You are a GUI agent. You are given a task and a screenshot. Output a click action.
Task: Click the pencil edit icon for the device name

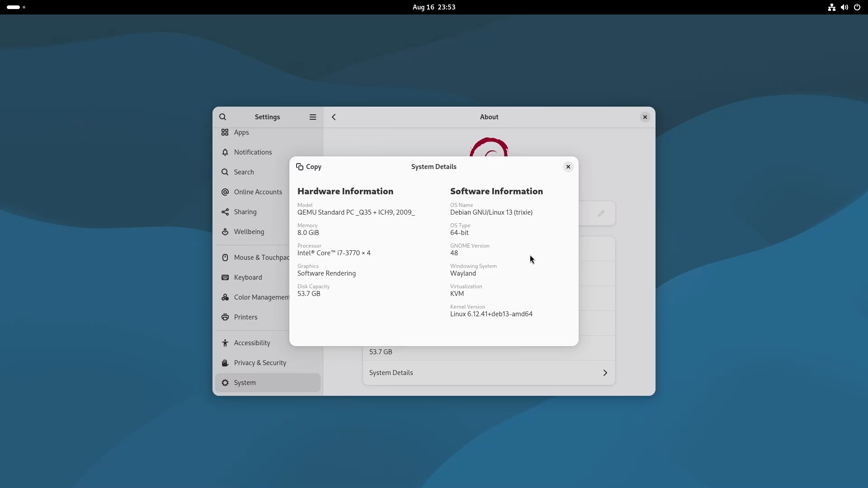click(601, 213)
